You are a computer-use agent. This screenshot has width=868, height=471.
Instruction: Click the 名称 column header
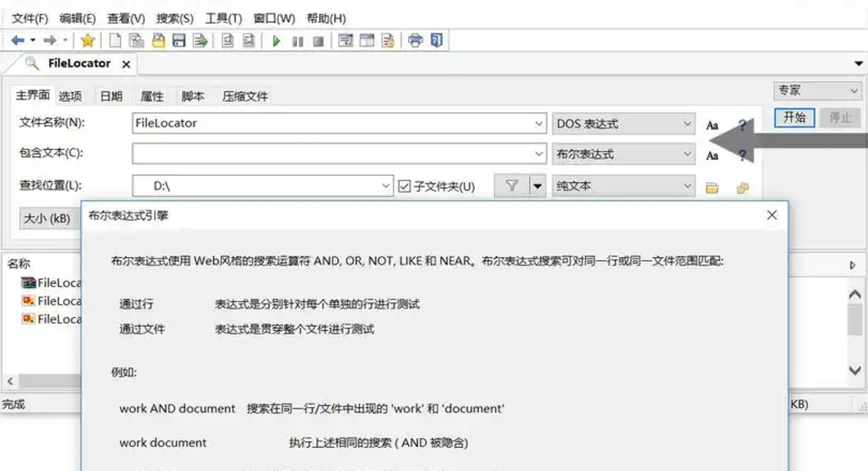[18, 263]
